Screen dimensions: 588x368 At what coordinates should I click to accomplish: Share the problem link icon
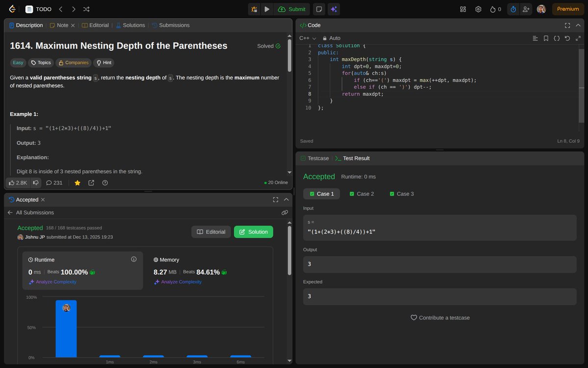91,183
